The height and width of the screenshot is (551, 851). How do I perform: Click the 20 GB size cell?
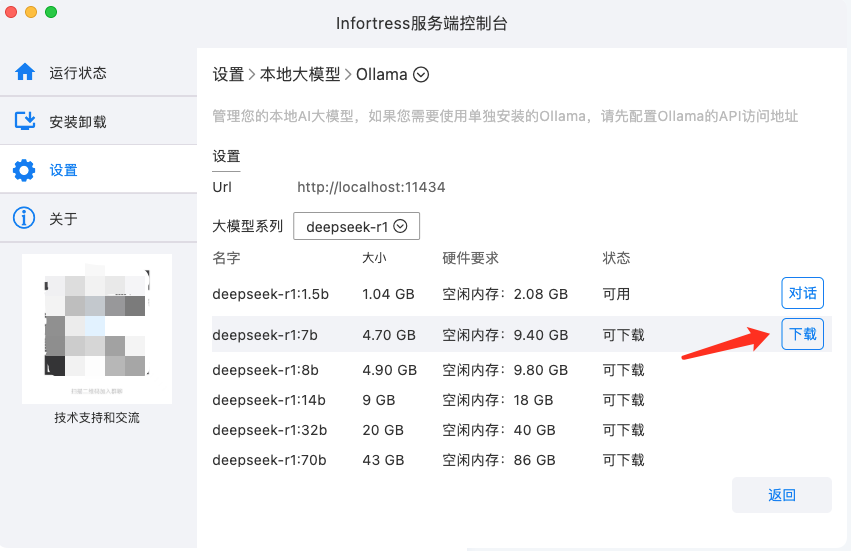pyautogui.click(x=383, y=430)
